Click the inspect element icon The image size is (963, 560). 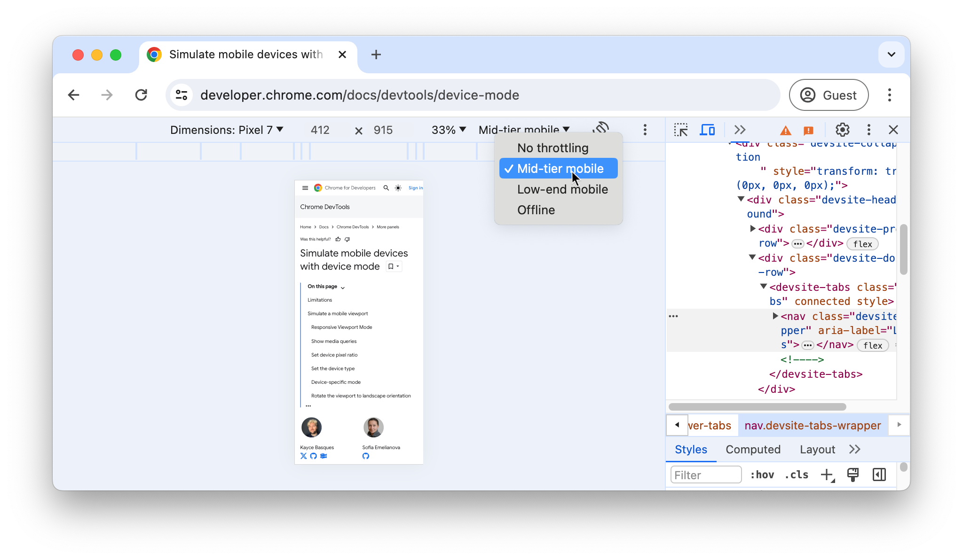pos(681,130)
